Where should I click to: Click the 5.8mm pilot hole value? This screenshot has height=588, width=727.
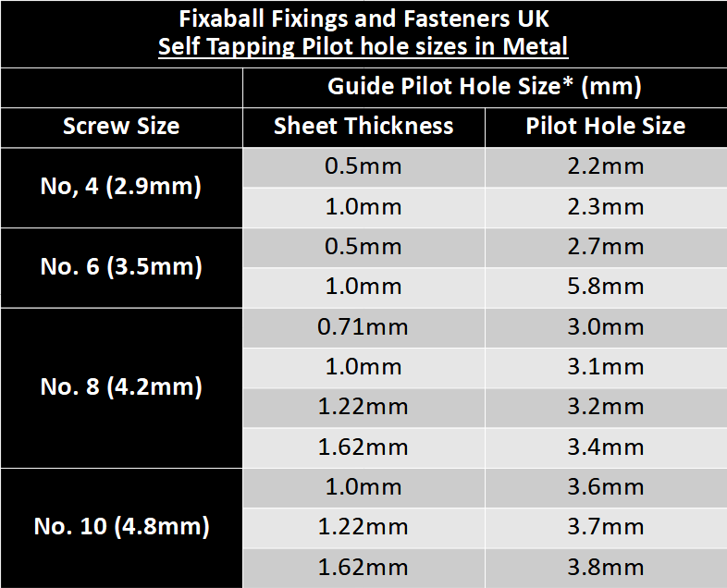point(606,287)
